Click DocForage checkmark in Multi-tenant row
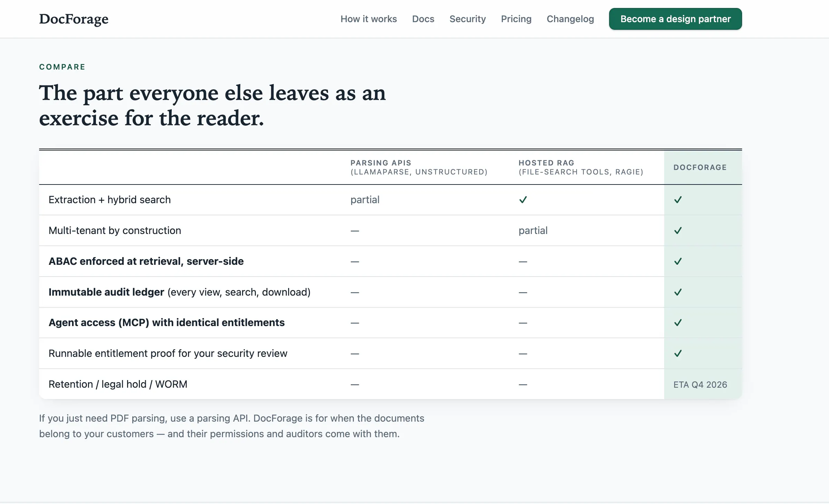The image size is (829, 504). point(678,231)
